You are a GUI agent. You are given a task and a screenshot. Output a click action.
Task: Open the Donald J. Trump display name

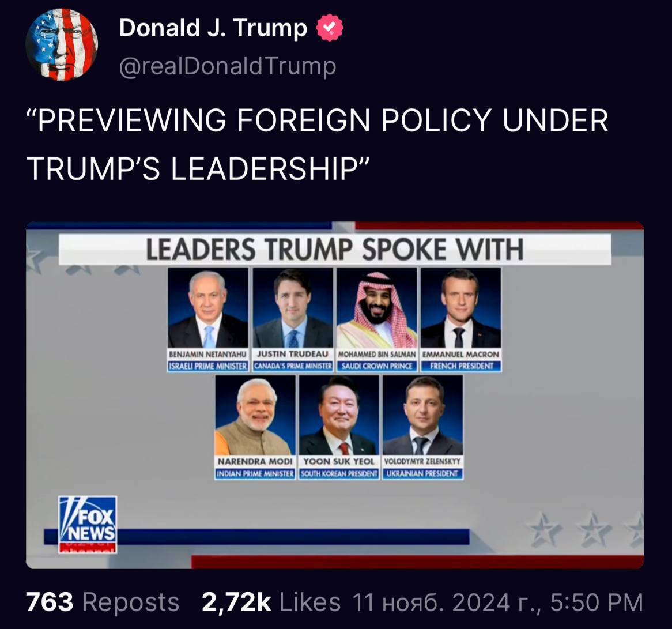click(213, 28)
